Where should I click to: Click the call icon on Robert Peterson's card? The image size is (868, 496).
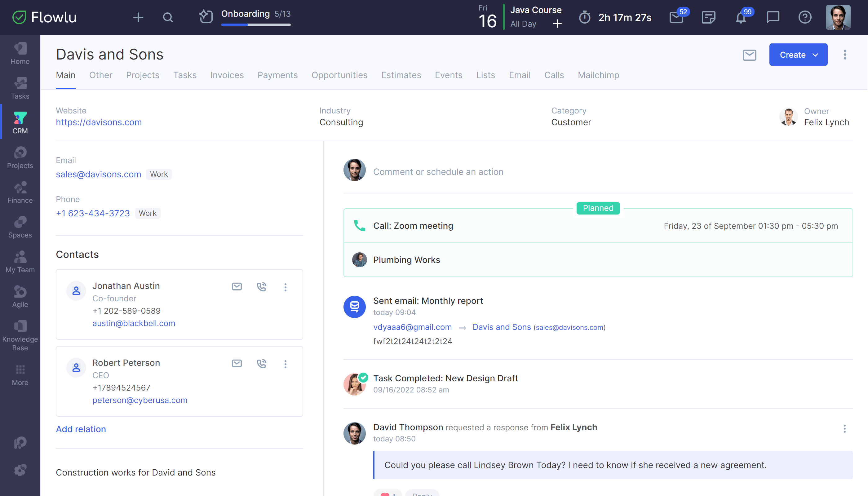coord(262,364)
